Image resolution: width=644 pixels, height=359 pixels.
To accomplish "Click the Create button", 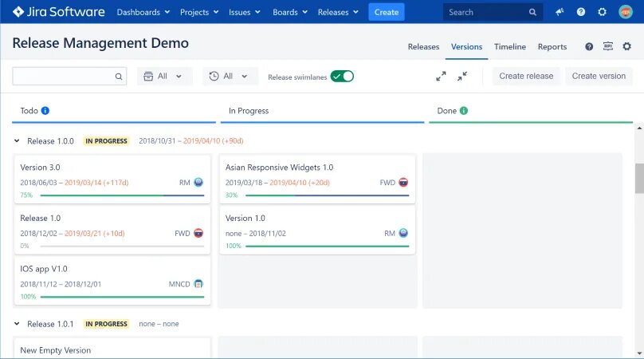I will point(387,12).
